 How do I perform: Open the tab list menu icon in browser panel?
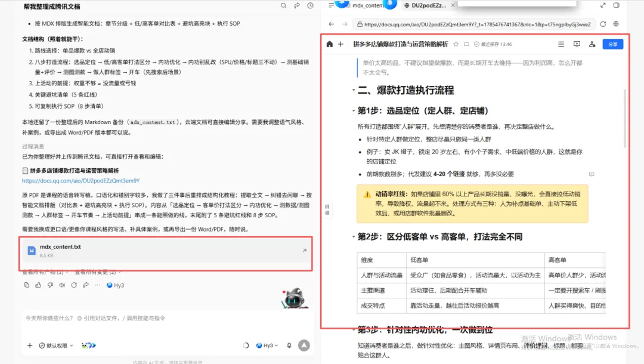pos(331,5)
